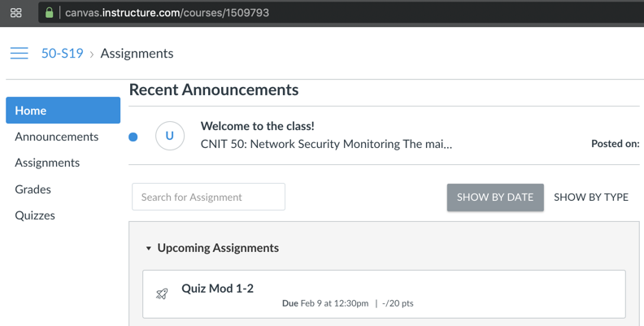This screenshot has height=326, width=644.
Task: View Grades from the sidebar
Action: (33, 189)
